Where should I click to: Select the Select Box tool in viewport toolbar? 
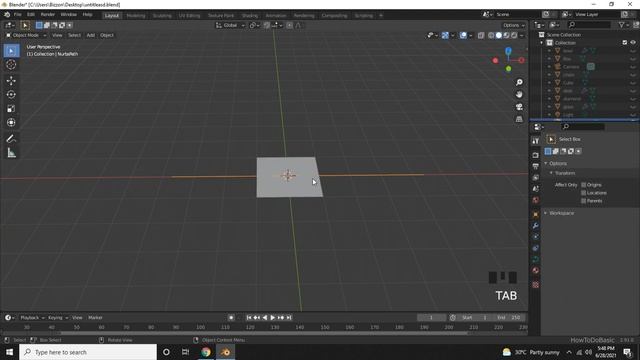11,51
